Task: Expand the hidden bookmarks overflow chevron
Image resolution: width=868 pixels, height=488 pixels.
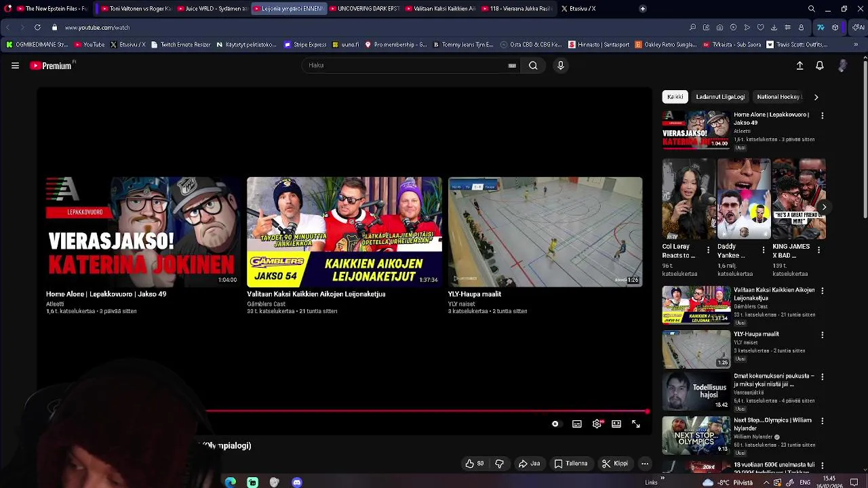Action: point(856,45)
